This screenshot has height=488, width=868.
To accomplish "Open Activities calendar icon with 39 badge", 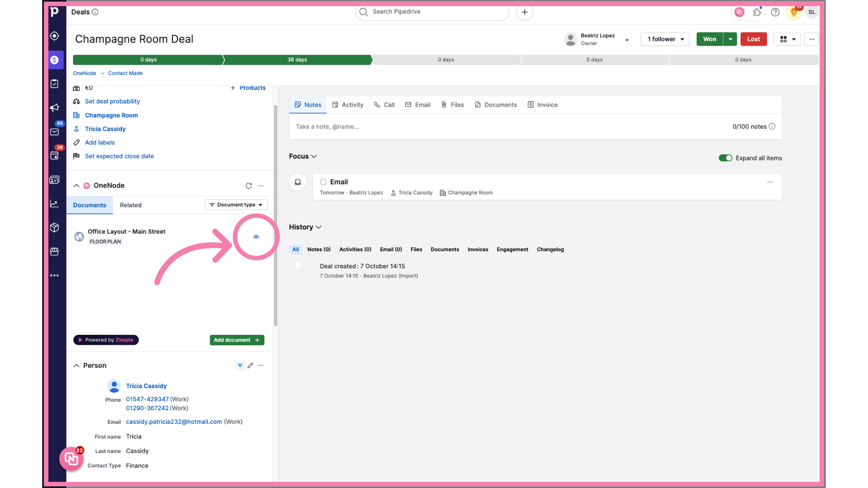I will (55, 155).
